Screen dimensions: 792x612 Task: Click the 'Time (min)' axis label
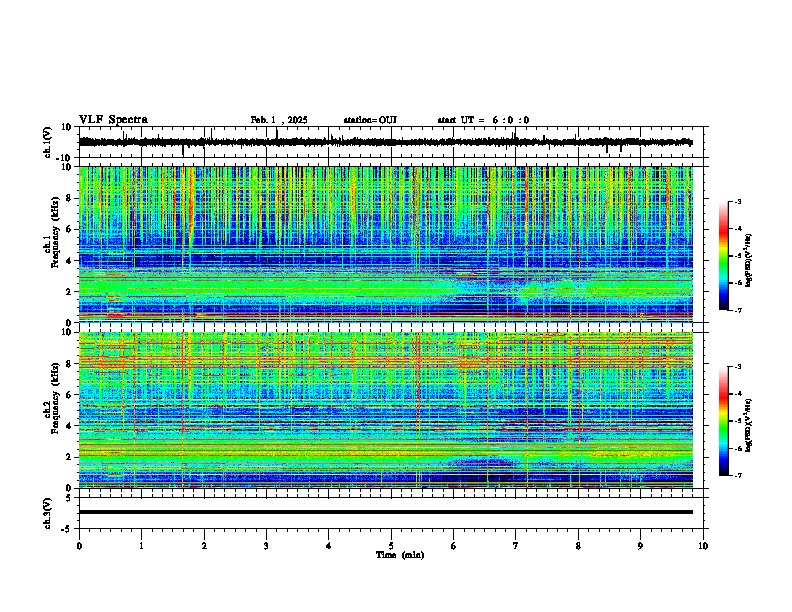[x=400, y=555]
